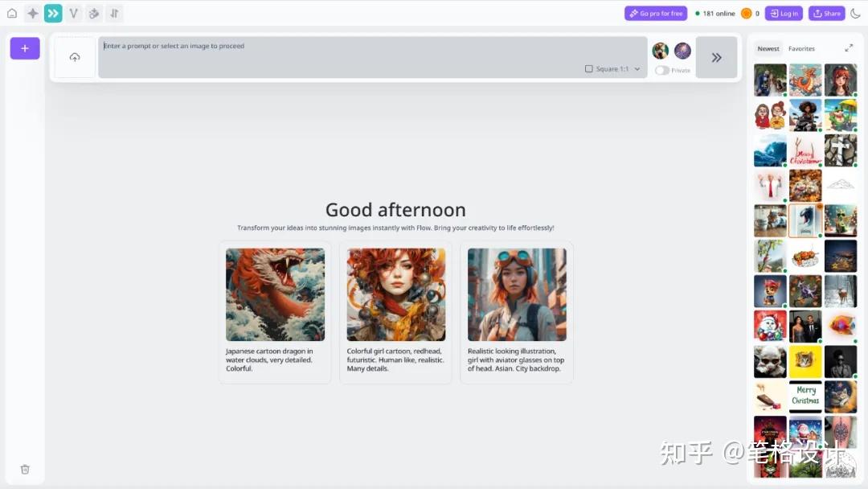This screenshot has width=868, height=489.
Task: Click the prompt text input field
Action: click(373, 57)
